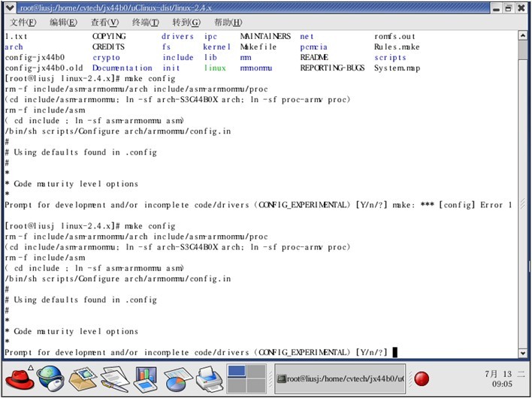Click the scrollbar up arrow in terminal
532x398 pixels.
[x=522, y=36]
